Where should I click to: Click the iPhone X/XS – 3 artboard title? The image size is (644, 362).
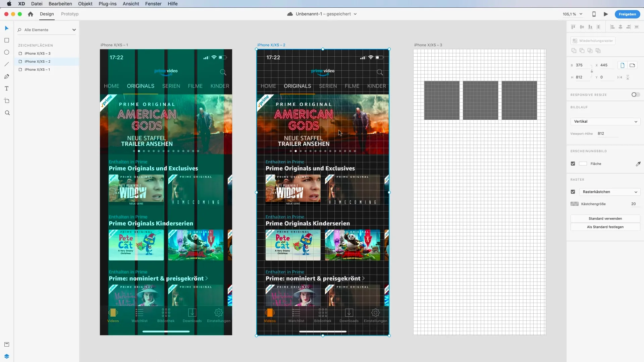pyautogui.click(x=428, y=45)
